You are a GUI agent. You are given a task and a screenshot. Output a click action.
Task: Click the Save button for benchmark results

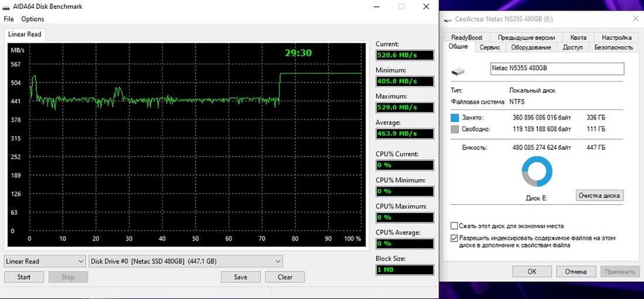240,277
